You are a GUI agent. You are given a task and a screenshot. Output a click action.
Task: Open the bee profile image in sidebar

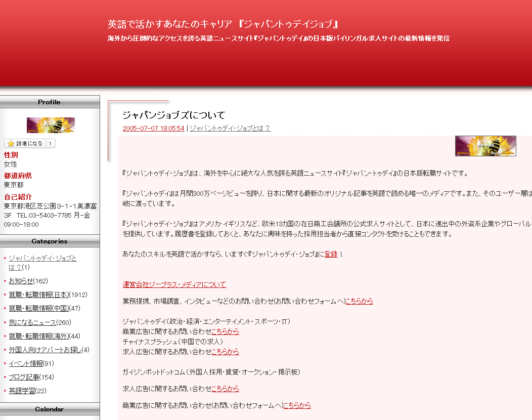click(x=51, y=125)
